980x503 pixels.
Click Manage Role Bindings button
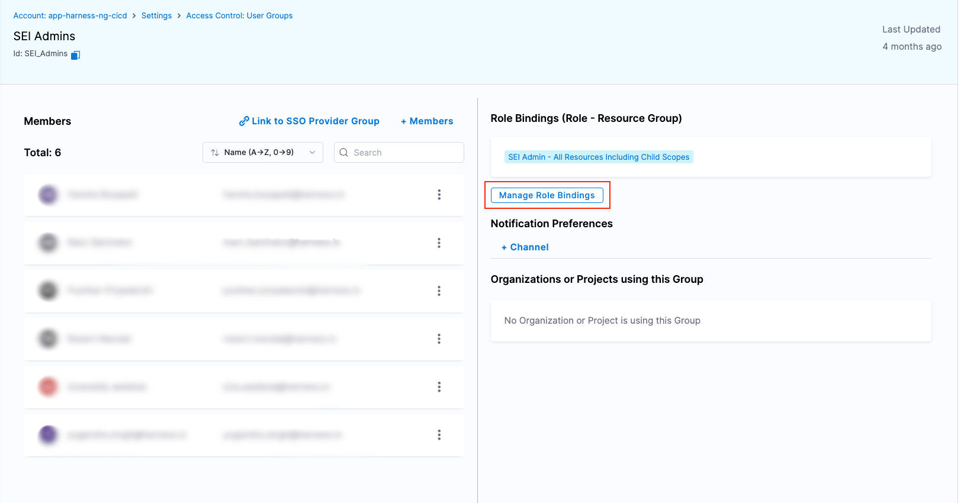click(547, 195)
